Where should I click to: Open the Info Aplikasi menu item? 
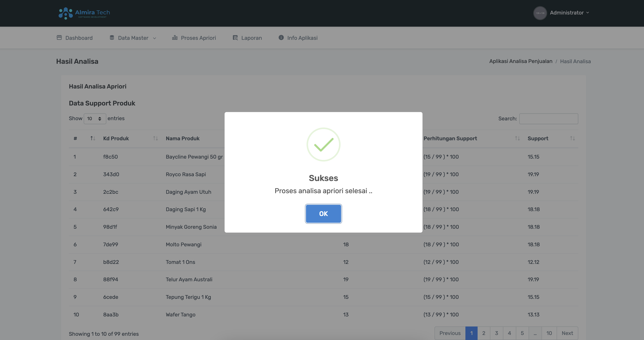[298, 38]
